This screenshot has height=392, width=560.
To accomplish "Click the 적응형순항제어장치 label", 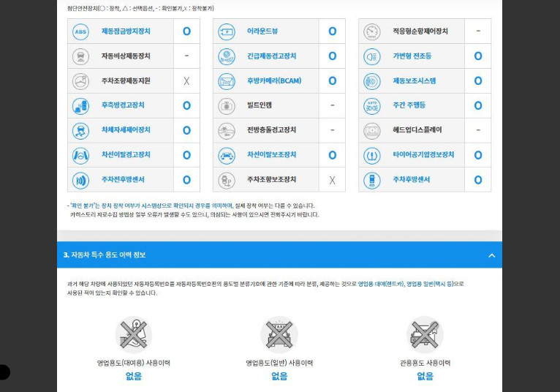I will point(420,31).
